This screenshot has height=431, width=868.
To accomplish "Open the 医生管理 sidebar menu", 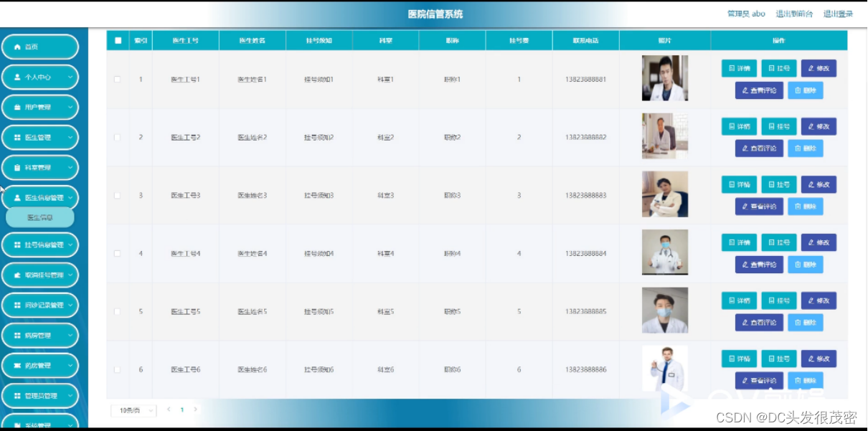I will [40, 137].
